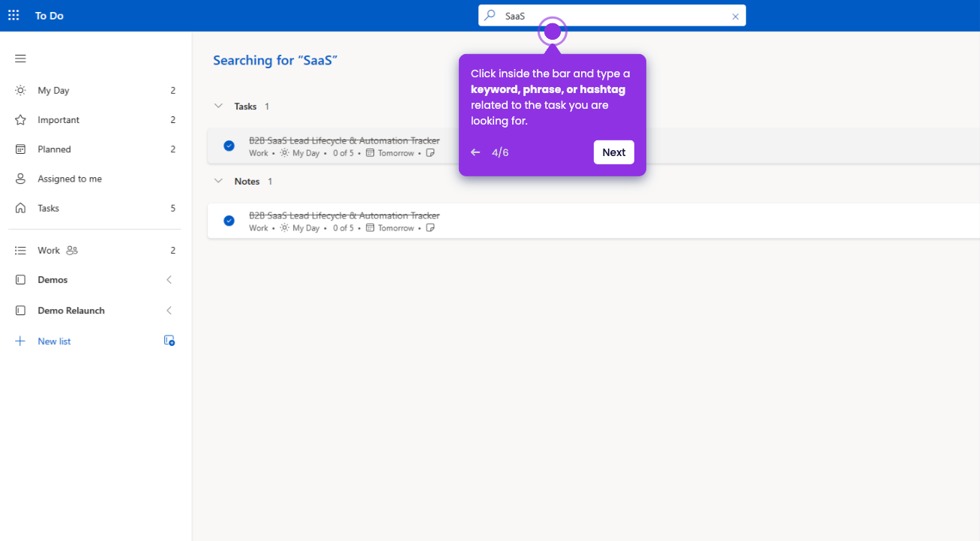The image size is (980, 541).
Task: Click the search magnifier icon
Action: (x=490, y=15)
